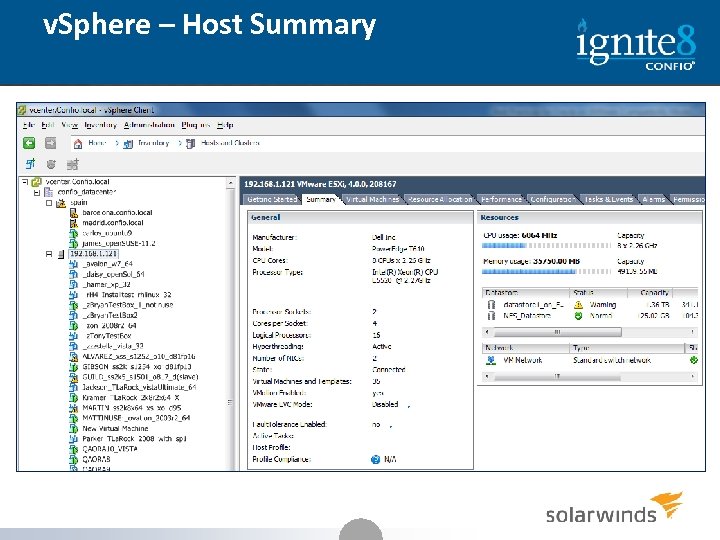Click the tree pane scroll up arrow
The image size is (720, 540).
point(231,183)
